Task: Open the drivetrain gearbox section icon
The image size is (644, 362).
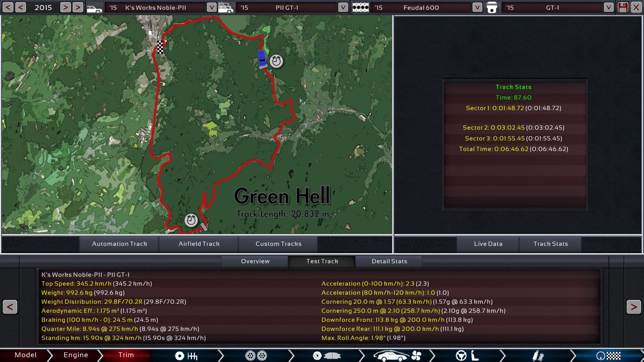Action: [x=186, y=356]
